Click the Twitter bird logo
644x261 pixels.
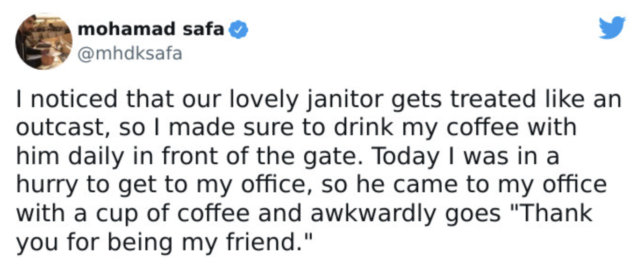click(612, 28)
